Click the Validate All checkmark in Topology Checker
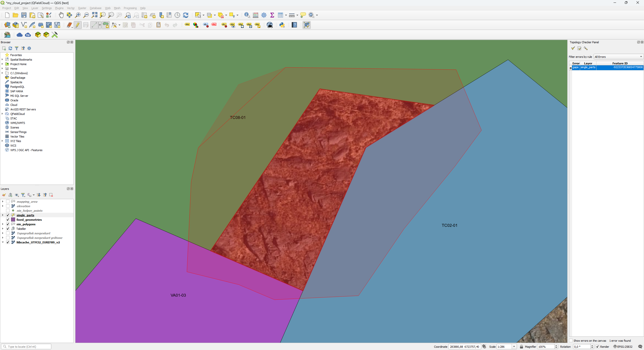 [x=573, y=48]
